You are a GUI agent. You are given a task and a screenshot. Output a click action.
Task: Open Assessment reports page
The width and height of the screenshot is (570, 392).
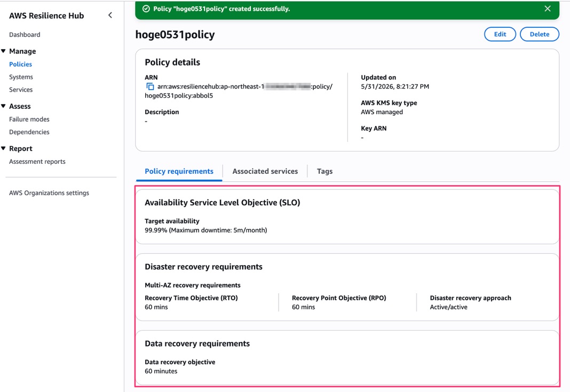(x=37, y=161)
